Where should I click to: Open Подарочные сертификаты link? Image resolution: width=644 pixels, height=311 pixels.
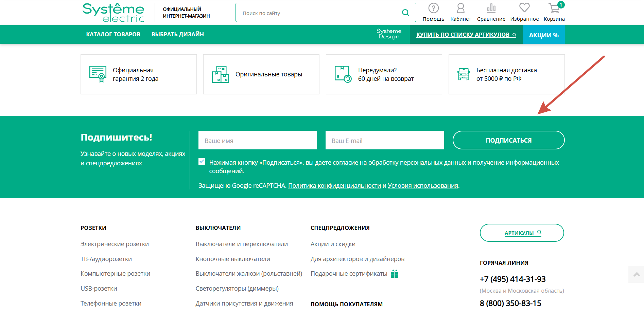pos(349,274)
